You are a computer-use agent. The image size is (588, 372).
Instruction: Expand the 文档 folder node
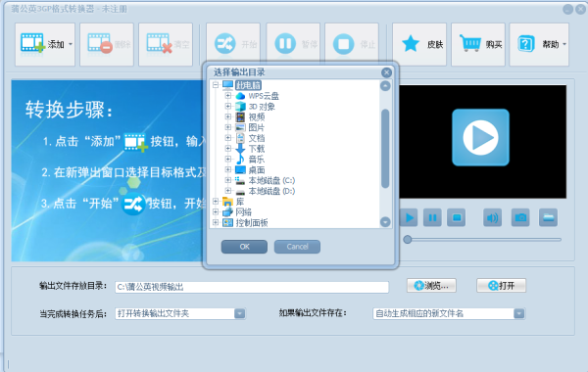tap(228, 138)
